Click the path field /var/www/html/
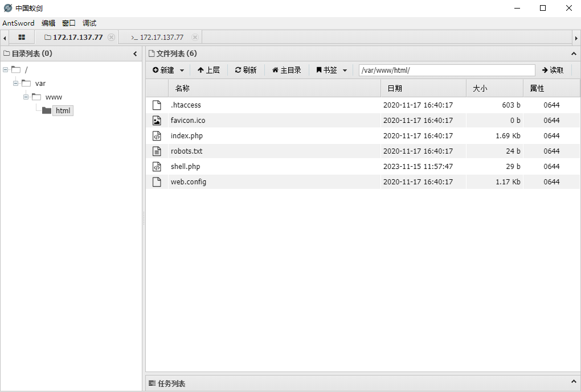 pos(447,70)
